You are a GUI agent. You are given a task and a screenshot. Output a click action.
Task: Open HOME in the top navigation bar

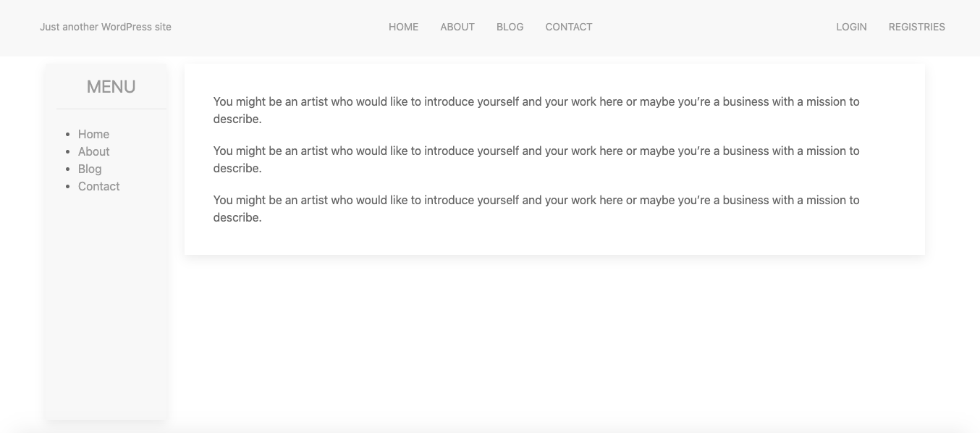pos(403,27)
